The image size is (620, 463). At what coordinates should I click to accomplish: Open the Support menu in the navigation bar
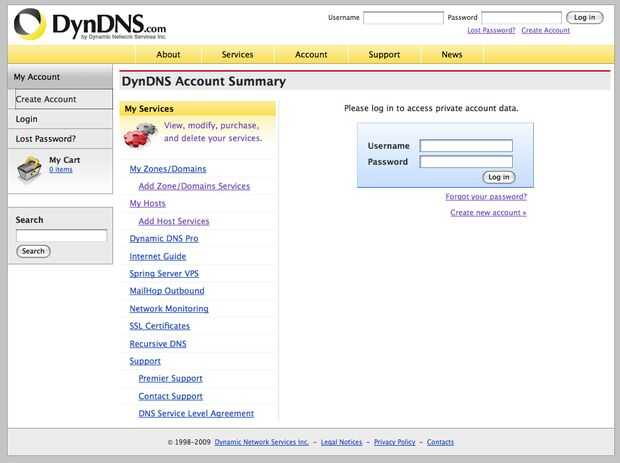click(x=384, y=55)
